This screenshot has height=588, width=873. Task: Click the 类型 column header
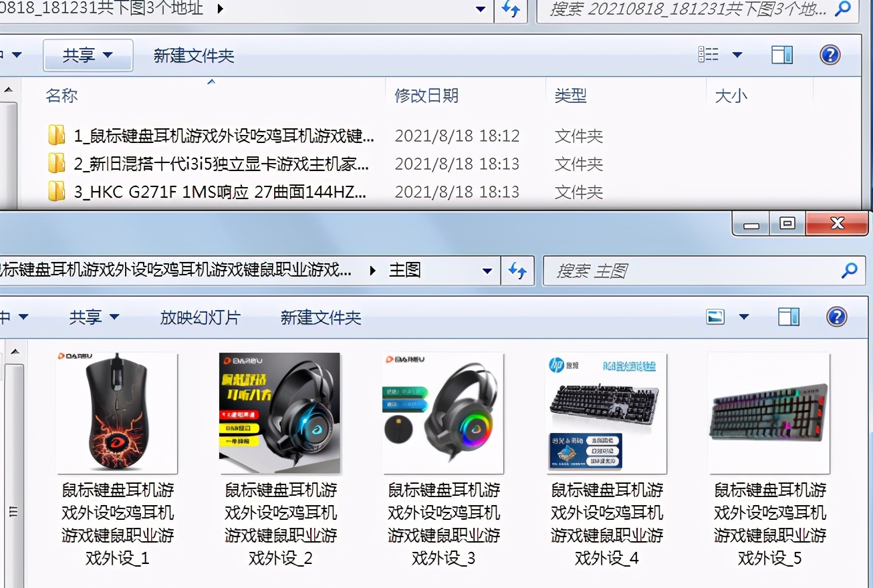570,94
